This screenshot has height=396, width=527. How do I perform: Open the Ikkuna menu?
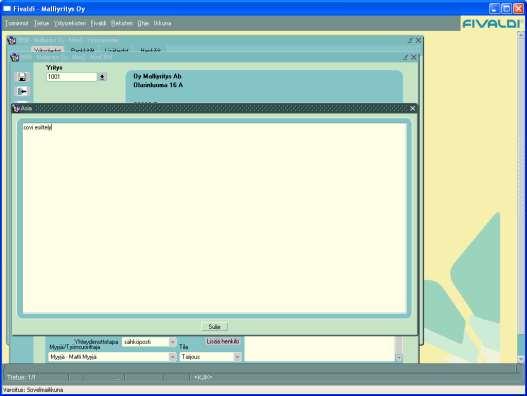163,23
